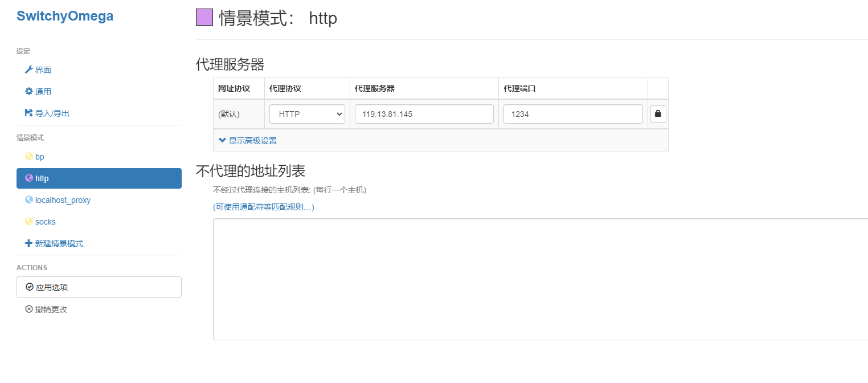Click the circled-x icon beside 撤销更改
Image resolution: width=868 pixels, height=383 pixels.
coord(29,309)
